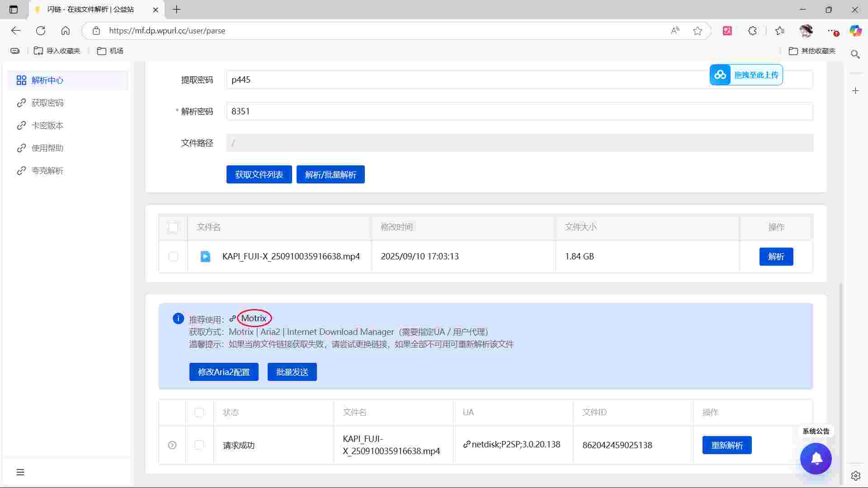Check the 请求成功 result row checkbox
The width and height of the screenshot is (868, 488).
coord(199,445)
